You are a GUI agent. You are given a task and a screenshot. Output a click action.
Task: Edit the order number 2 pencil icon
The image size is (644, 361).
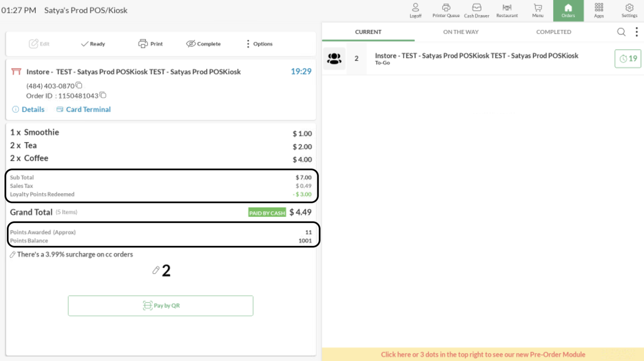tap(156, 270)
